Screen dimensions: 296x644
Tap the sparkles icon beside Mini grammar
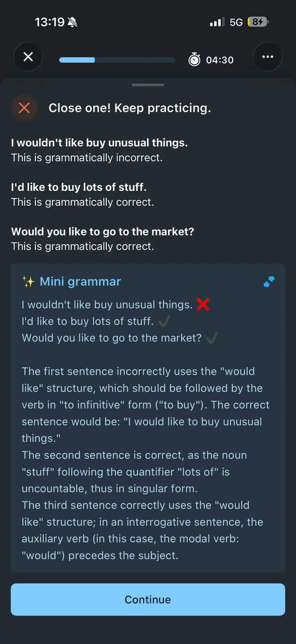28,282
